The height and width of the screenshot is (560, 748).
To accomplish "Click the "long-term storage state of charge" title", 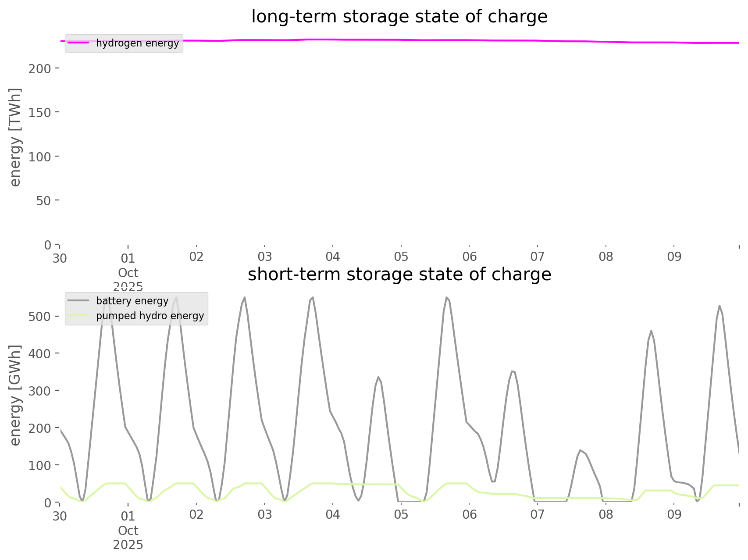I will (x=399, y=17).
